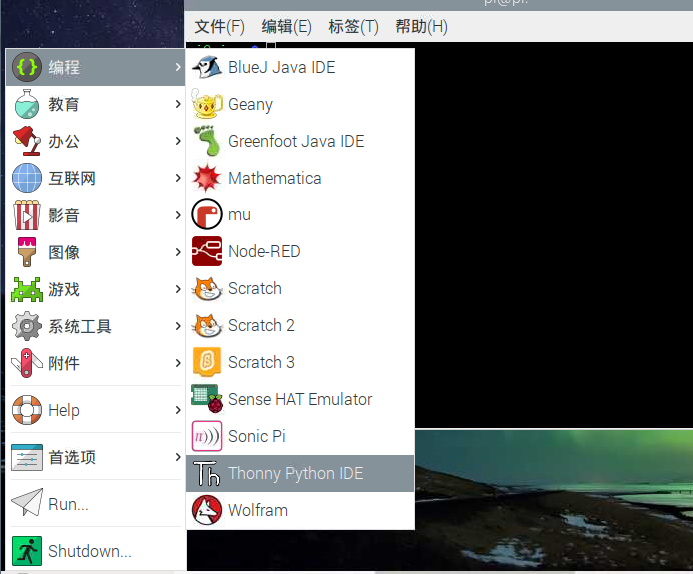Choose the Sense HAT Emulator text

(300, 399)
